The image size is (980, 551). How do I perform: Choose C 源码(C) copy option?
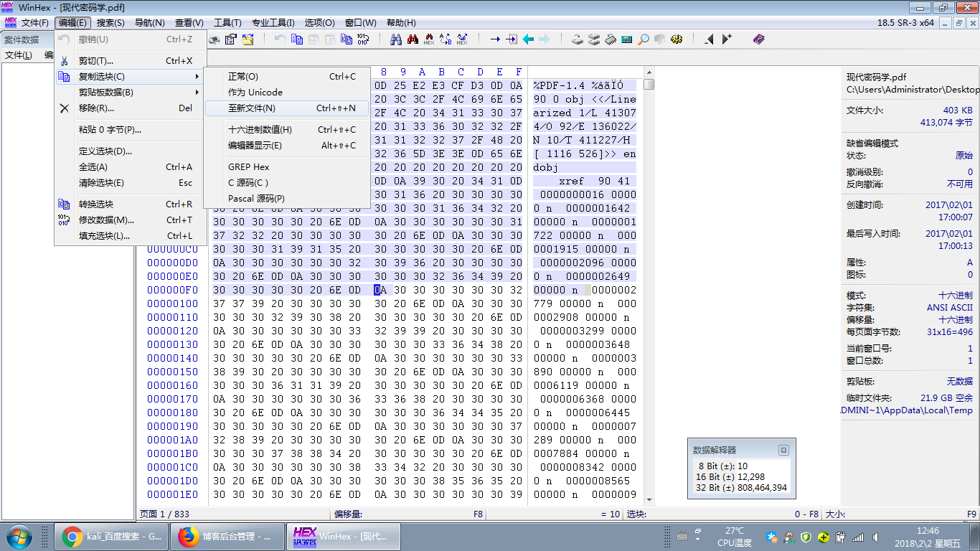pyautogui.click(x=287, y=183)
